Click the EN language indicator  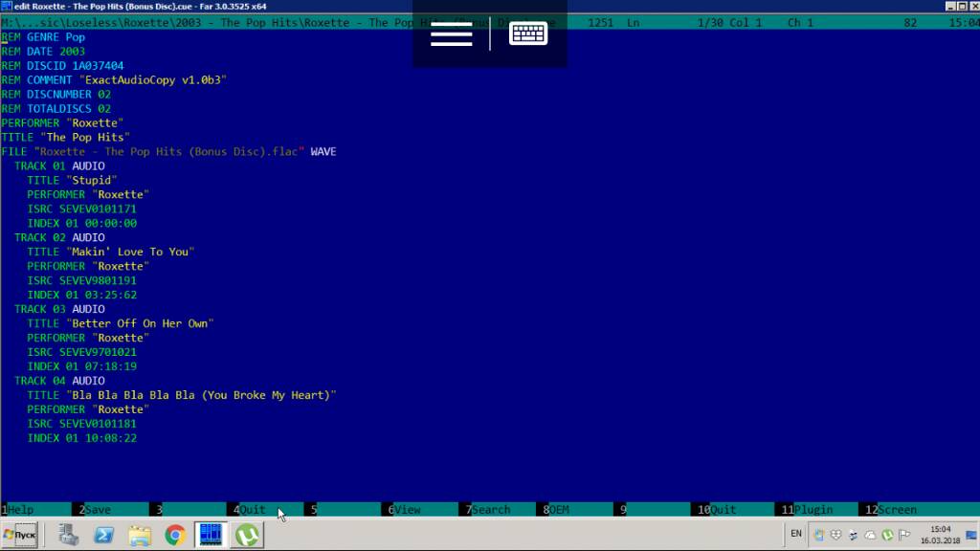[795, 534]
